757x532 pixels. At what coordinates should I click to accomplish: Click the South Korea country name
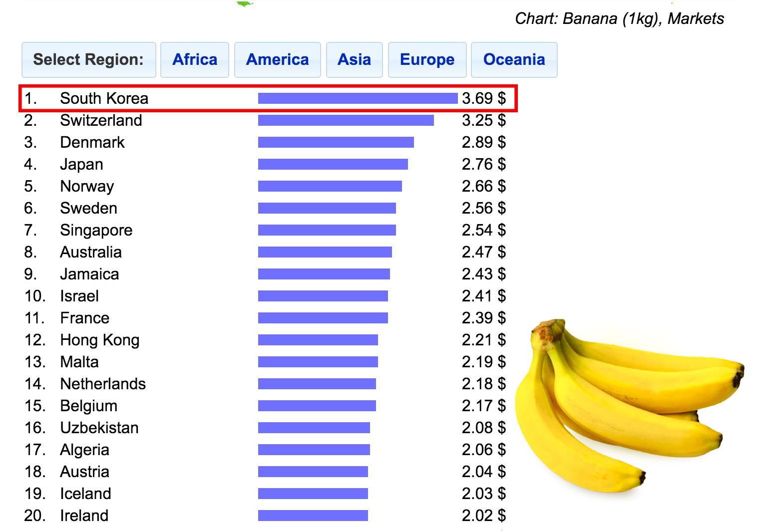tap(104, 98)
